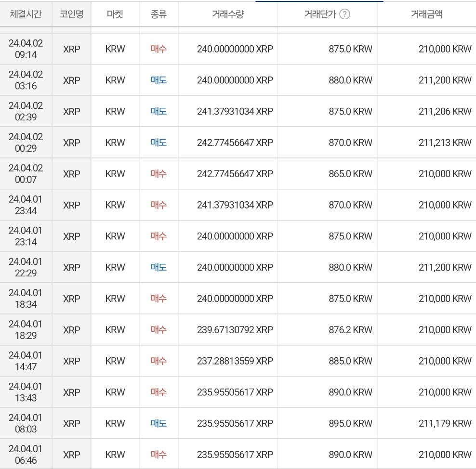This screenshot has width=476, height=469.
Task: Select amount 211,206 KRW
Action: [x=445, y=111]
